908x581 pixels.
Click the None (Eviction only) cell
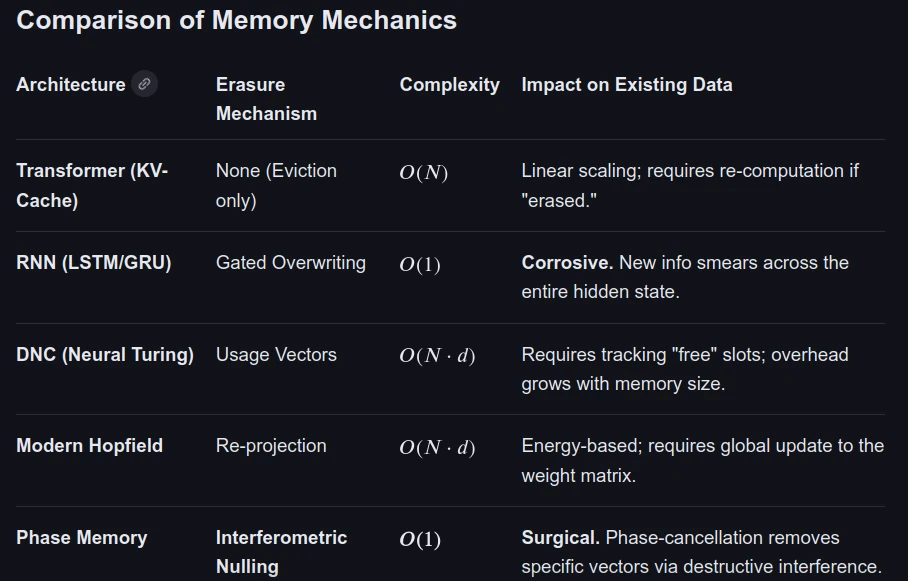click(276, 185)
